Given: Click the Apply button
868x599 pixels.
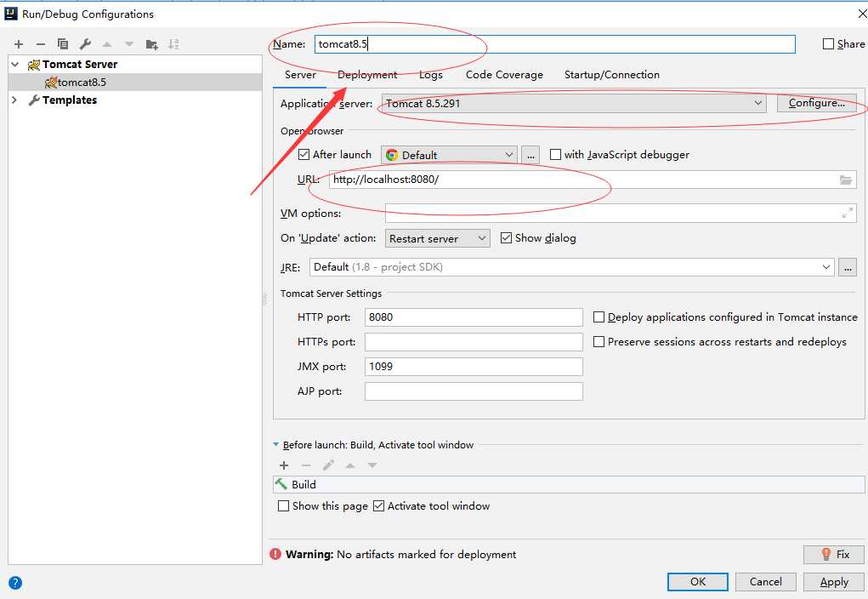Looking at the screenshot, I should (x=834, y=582).
